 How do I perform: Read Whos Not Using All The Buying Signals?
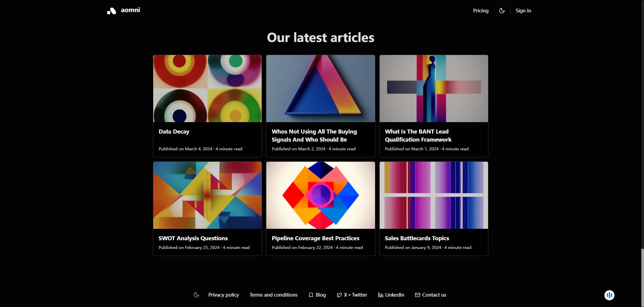pos(314,136)
